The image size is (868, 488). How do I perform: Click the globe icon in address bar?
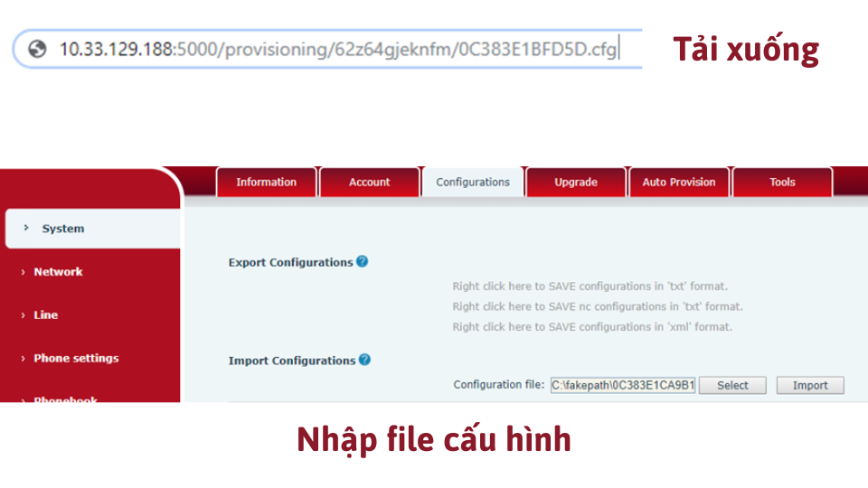tap(37, 49)
